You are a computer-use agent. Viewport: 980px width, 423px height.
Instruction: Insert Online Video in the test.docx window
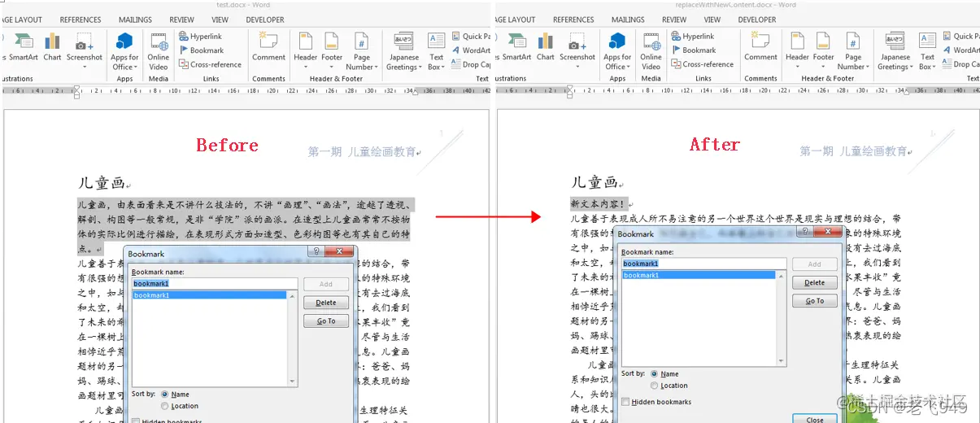coord(159,51)
